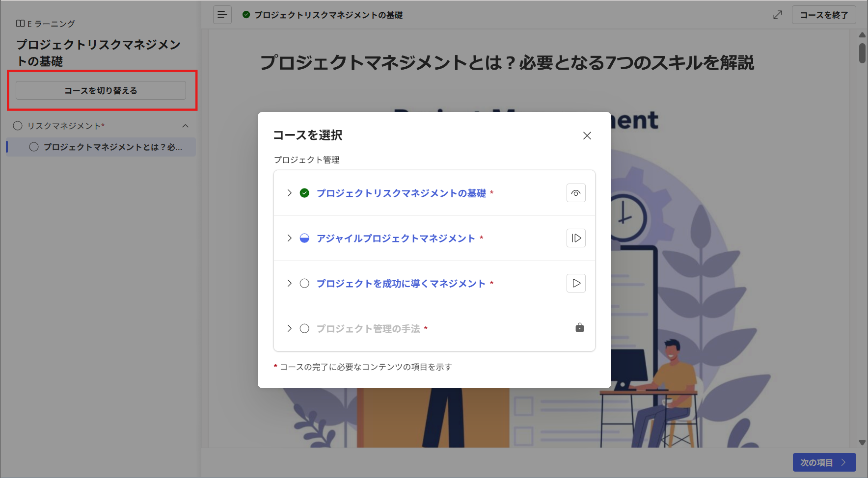Close the コースを選択 dialog
The height and width of the screenshot is (478, 868).
point(587,135)
